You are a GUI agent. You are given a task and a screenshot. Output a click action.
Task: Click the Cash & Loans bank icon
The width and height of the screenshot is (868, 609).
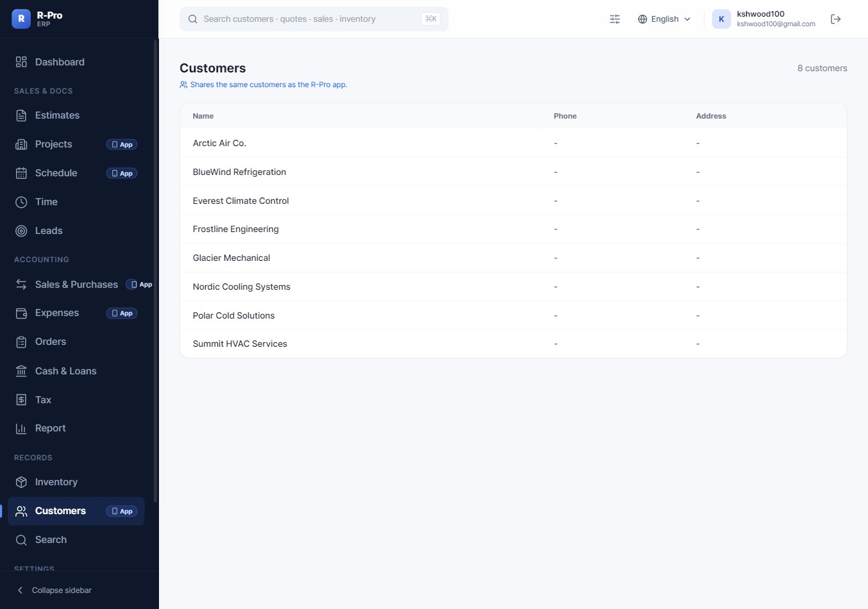click(x=21, y=371)
